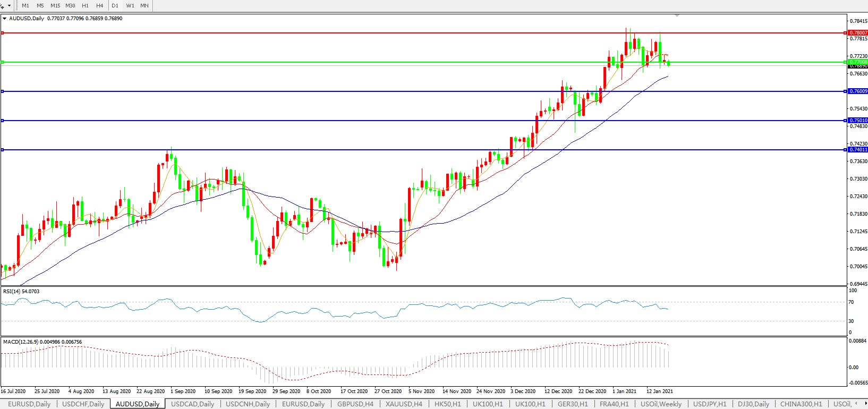Open the USOil,Weekly chart tab
This screenshot has width=868, height=409.
(x=661, y=404)
